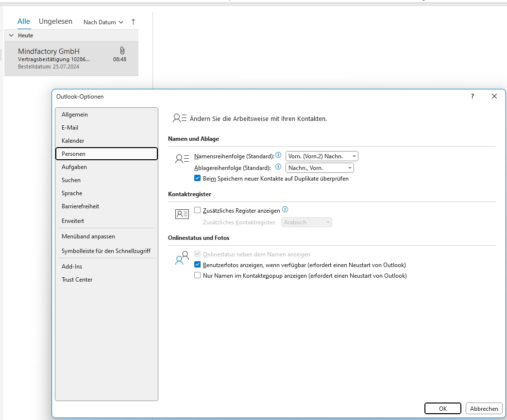Click the Namen und Ablage person icon
This screenshot has height=420, width=507.
pyautogui.click(x=182, y=159)
